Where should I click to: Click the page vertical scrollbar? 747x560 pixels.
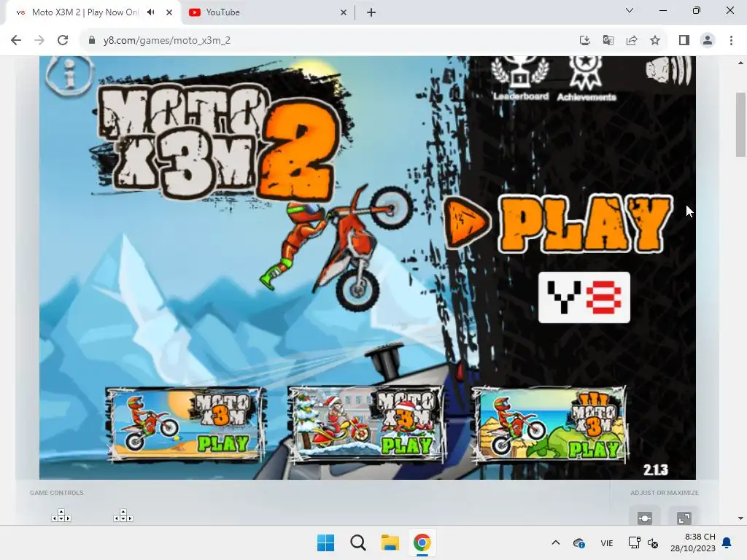[x=740, y=124]
